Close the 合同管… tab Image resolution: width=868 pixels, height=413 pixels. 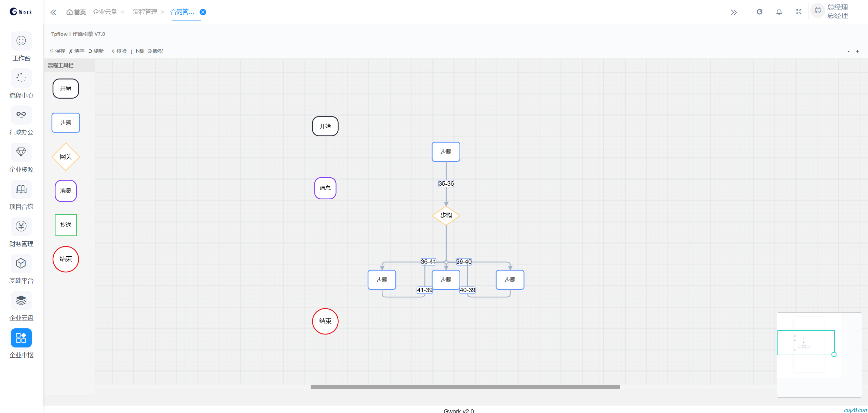pyautogui.click(x=203, y=12)
